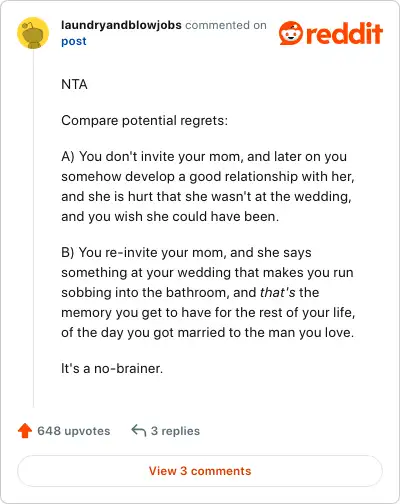Click the gray "commented on" text
400x504 pixels.
point(226,25)
